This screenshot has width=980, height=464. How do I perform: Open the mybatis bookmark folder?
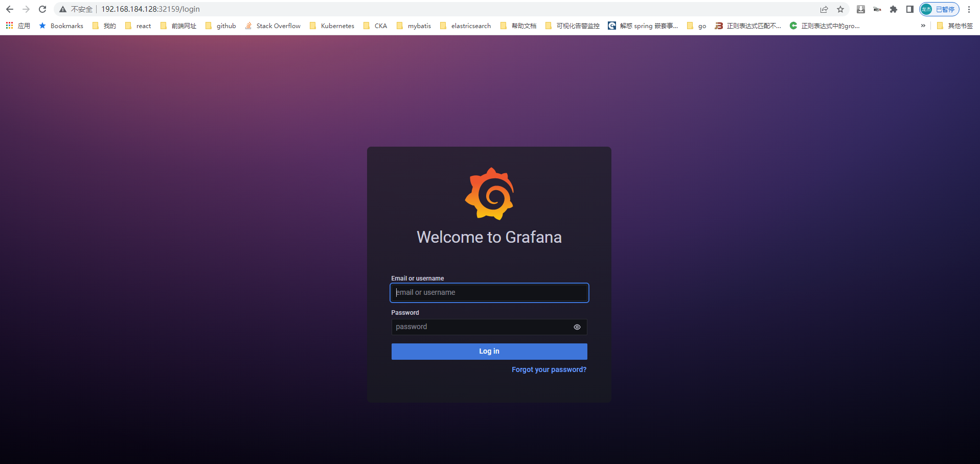pyautogui.click(x=414, y=26)
